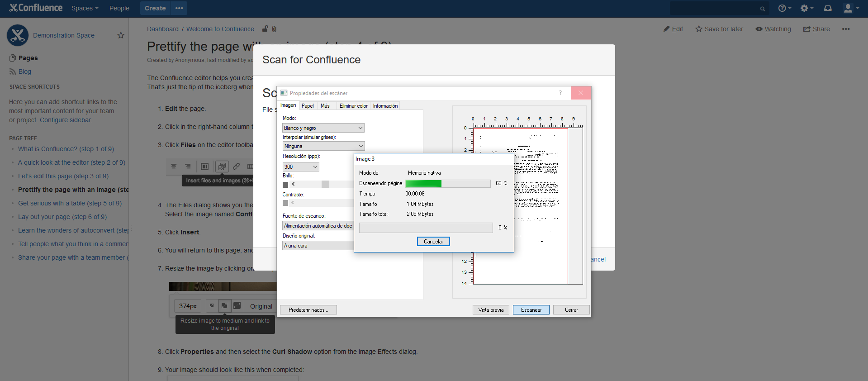This screenshot has height=381, width=868.
Task: Click the search magnifier icon
Action: coord(763,9)
